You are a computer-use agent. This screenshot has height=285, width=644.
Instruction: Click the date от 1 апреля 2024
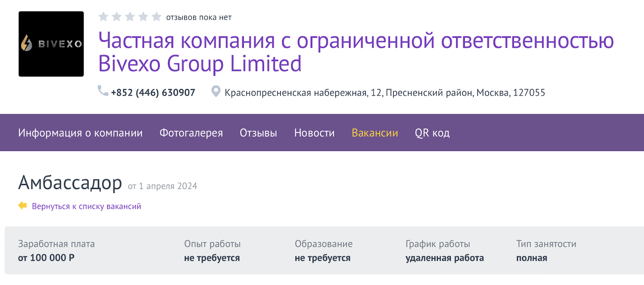(163, 186)
